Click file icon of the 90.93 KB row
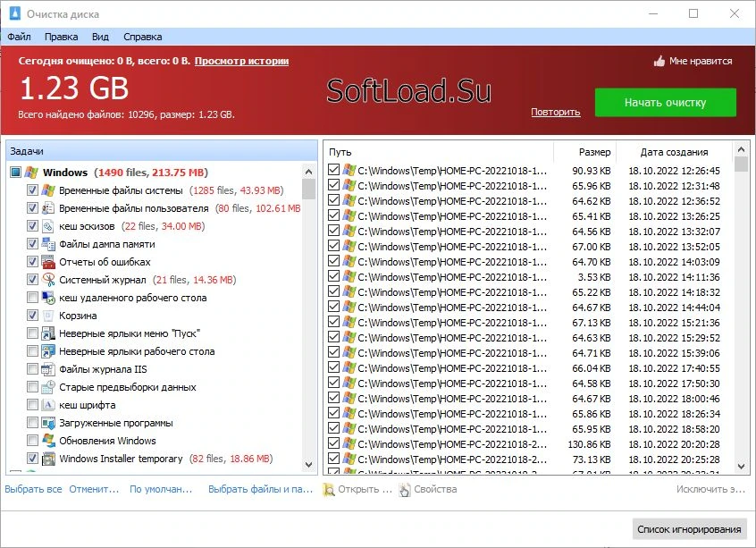 coord(349,170)
